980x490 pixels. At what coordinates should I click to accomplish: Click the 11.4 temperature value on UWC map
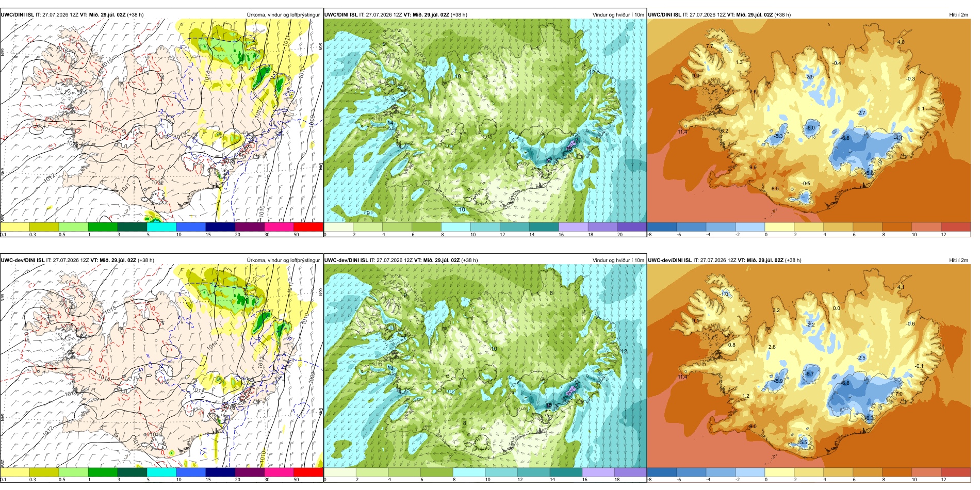click(x=682, y=132)
